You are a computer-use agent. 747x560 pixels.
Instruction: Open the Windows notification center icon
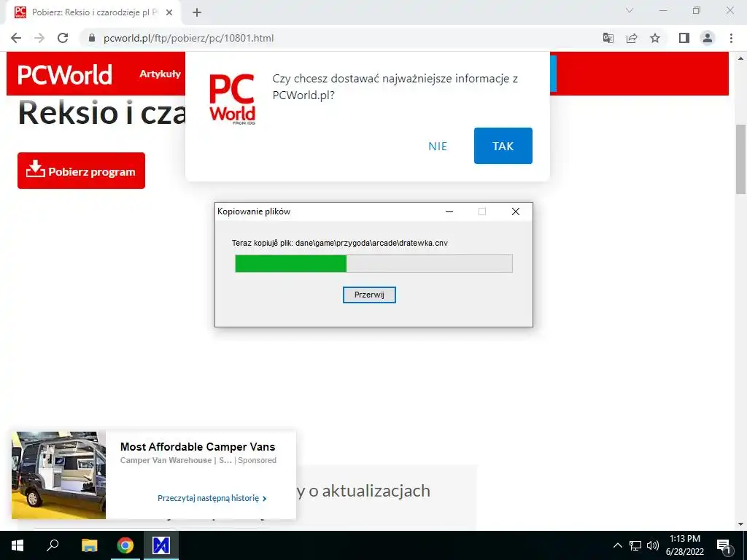(724, 545)
